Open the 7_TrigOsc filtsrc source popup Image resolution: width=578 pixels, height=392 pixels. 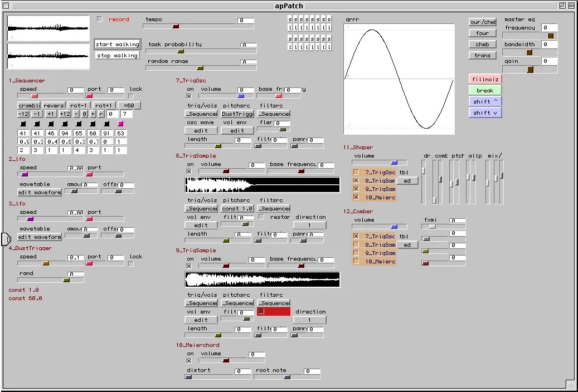(274, 114)
